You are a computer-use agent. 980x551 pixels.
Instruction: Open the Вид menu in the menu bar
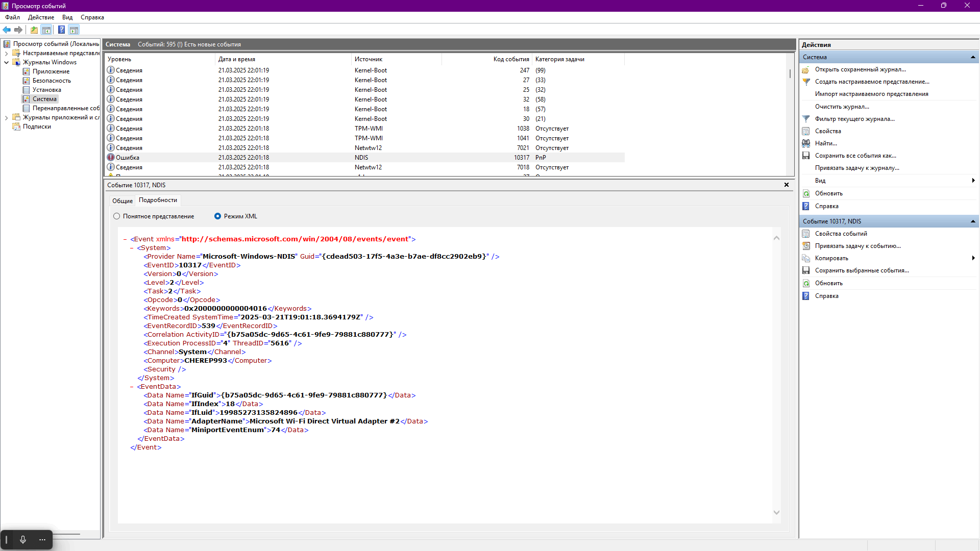[x=67, y=17]
